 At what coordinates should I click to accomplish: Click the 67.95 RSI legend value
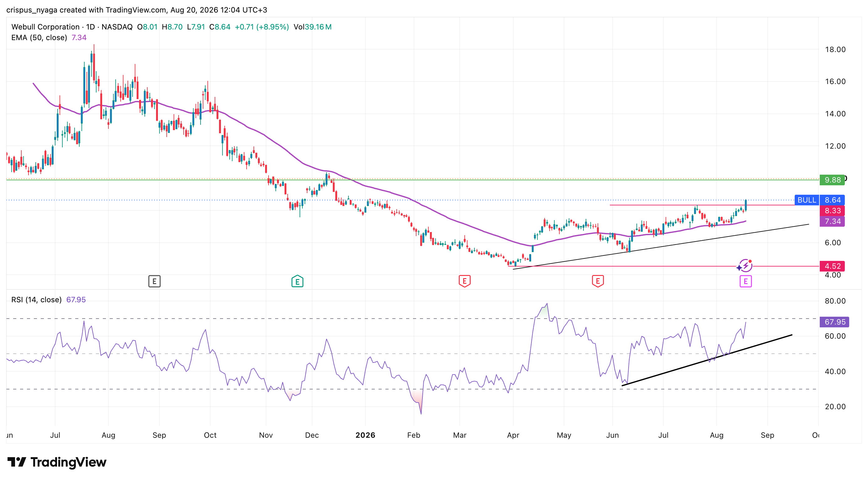pyautogui.click(x=76, y=300)
